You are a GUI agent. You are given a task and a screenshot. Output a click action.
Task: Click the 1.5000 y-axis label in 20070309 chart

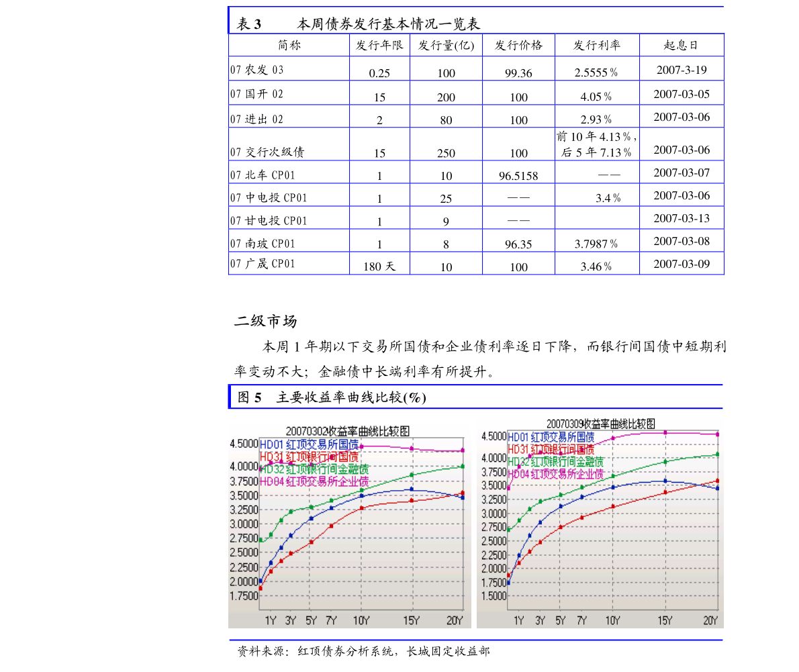coord(493,596)
